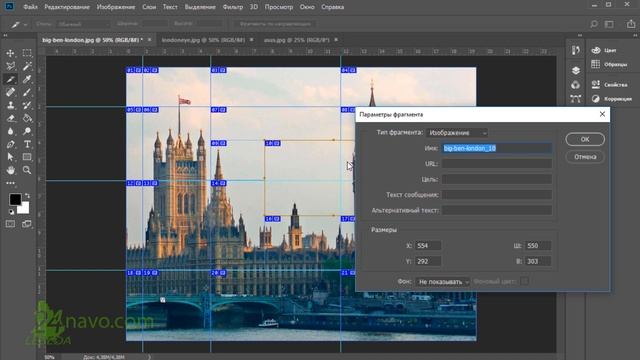Open the slice tool preset picker arrow
640x360 pixels.
[x=25, y=24]
